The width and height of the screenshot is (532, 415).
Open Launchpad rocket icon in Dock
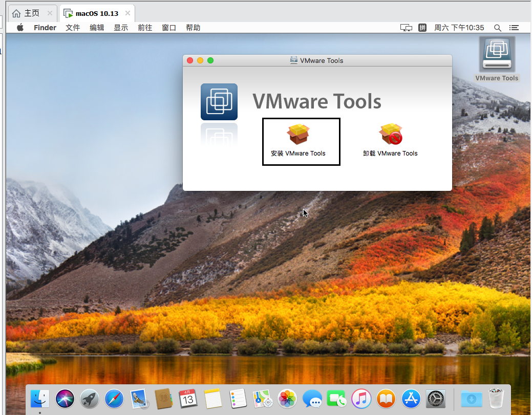pos(90,399)
